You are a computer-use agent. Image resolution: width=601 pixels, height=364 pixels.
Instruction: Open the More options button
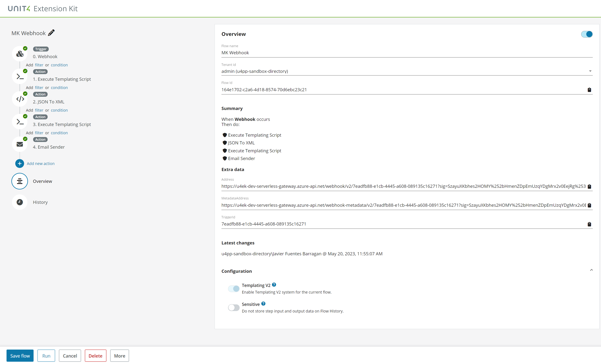pyautogui.click(x=120, y=356)
